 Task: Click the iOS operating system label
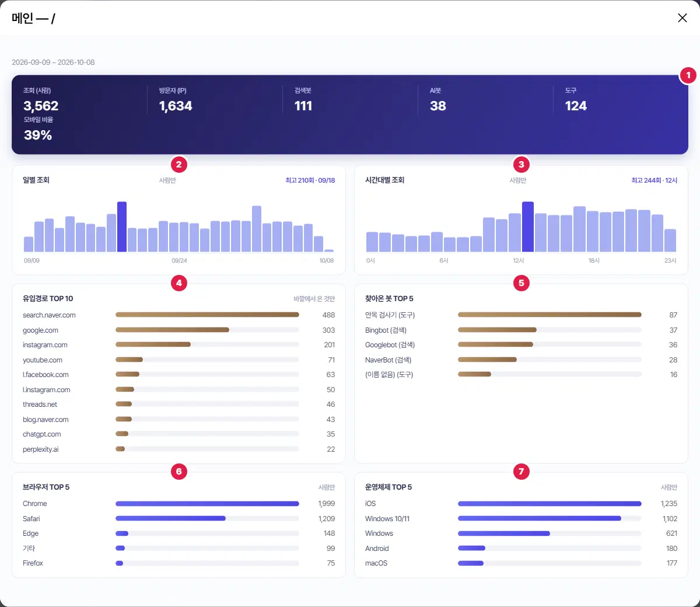(370, 504)
